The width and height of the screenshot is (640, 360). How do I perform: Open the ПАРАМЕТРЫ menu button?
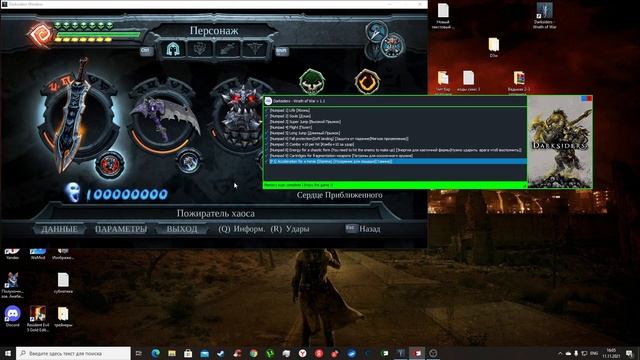pos(121,229)
